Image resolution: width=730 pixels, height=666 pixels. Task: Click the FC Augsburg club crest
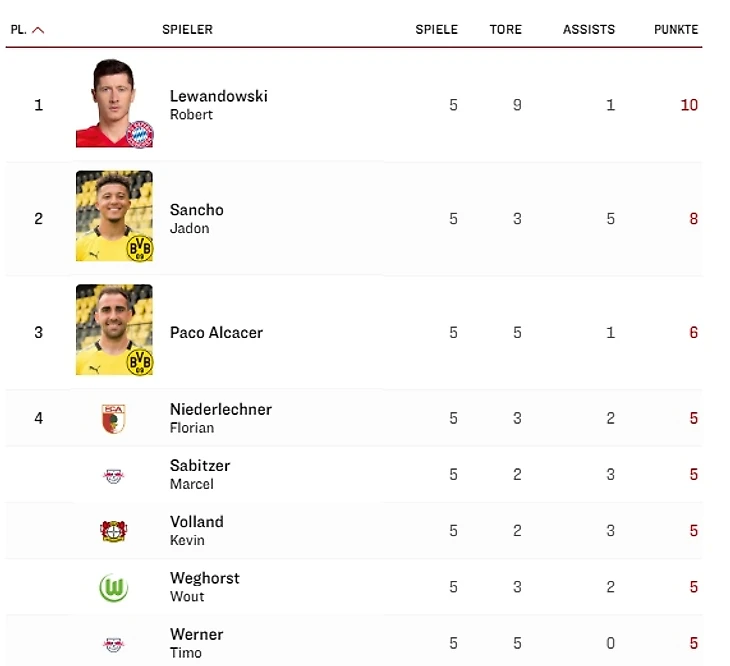pos(114,418)
